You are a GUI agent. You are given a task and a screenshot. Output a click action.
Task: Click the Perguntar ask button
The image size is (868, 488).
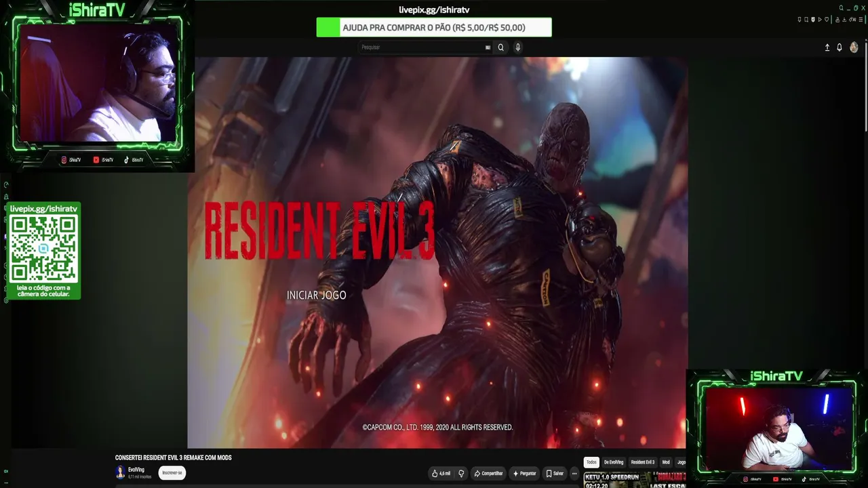[524, 474]
